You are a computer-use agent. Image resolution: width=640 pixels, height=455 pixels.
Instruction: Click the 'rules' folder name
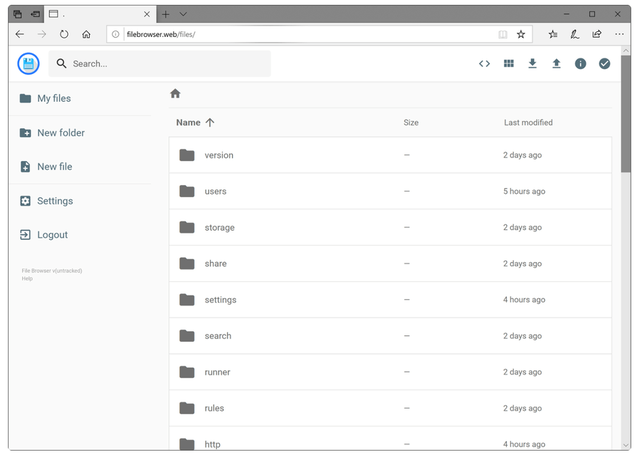click(214, 408)
